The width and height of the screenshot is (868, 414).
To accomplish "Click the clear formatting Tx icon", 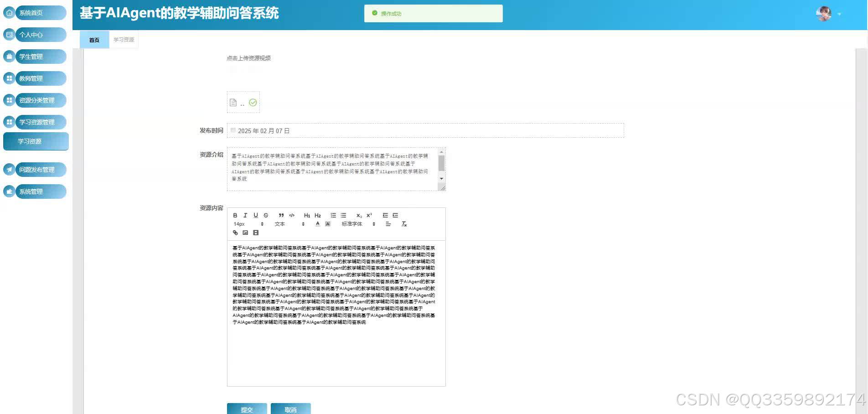I will coord(404,224).
